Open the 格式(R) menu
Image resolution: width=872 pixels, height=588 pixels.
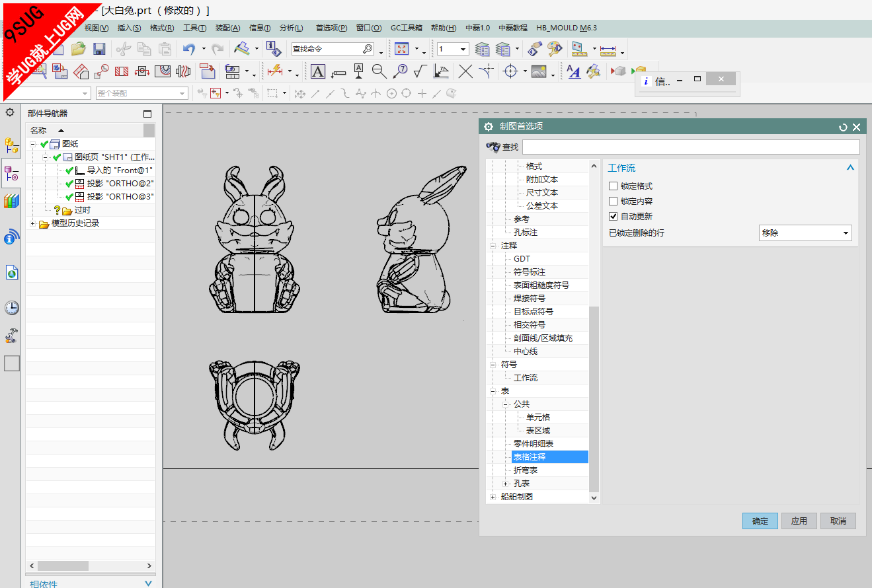click(162, 28)
